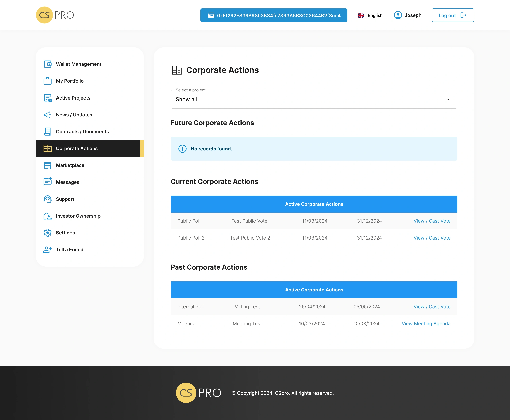This screenshot has width=510, height=420.
Task: Click the My Portfolio briefcase icon
Action: [48, 81]
